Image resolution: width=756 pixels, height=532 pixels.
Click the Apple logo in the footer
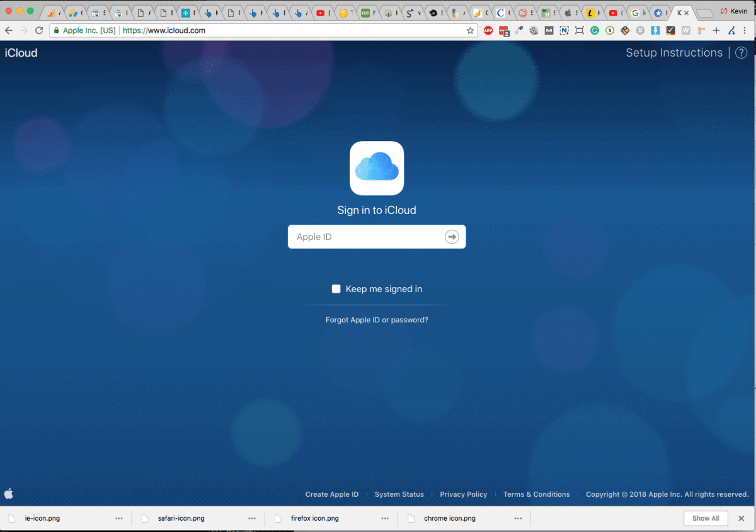tap(9, 494)
